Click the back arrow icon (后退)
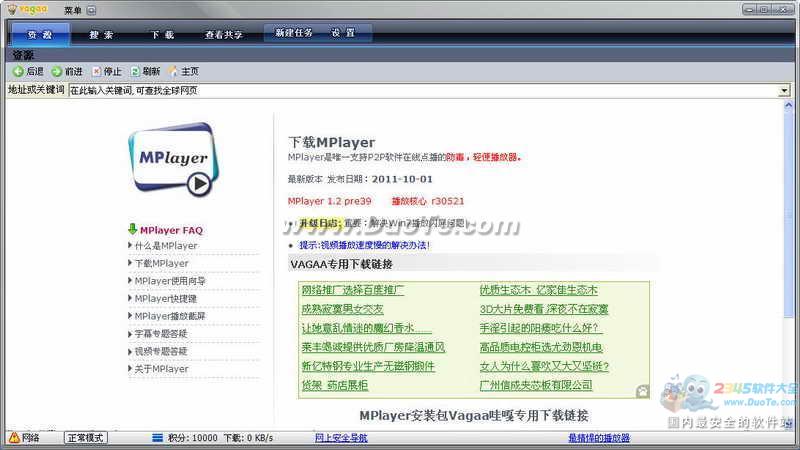 pos(18,71)
